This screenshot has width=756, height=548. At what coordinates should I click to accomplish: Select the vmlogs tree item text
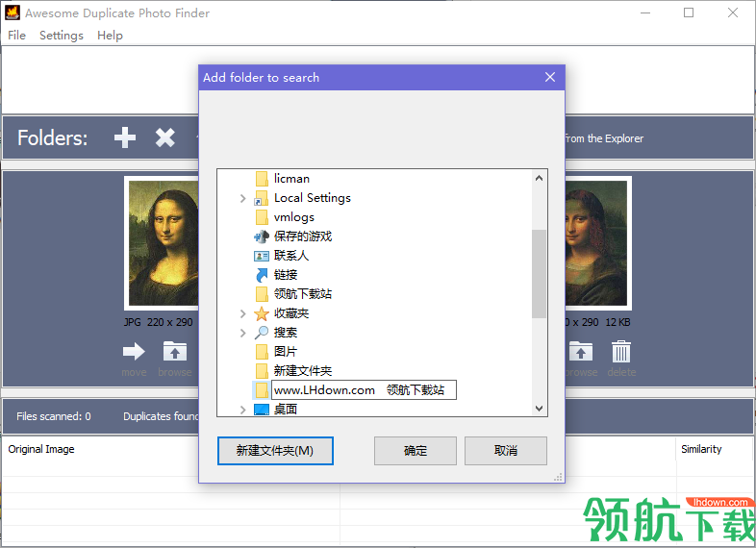click(294, 217)
